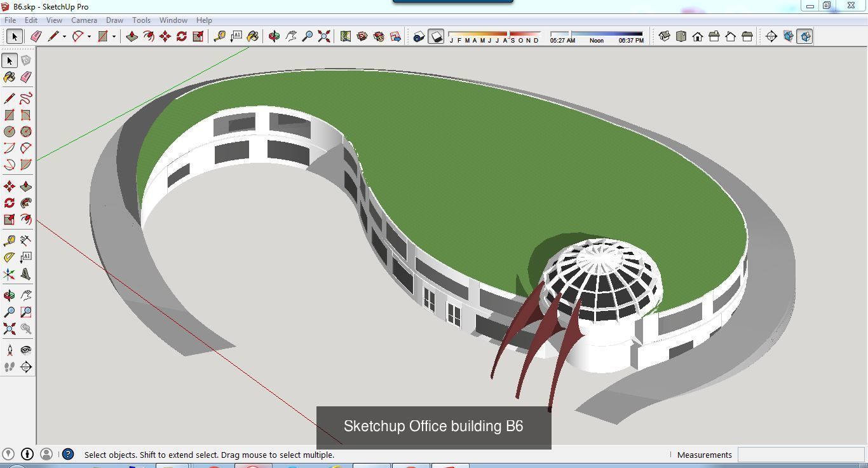Open the File menu

(x=10, y=20)
